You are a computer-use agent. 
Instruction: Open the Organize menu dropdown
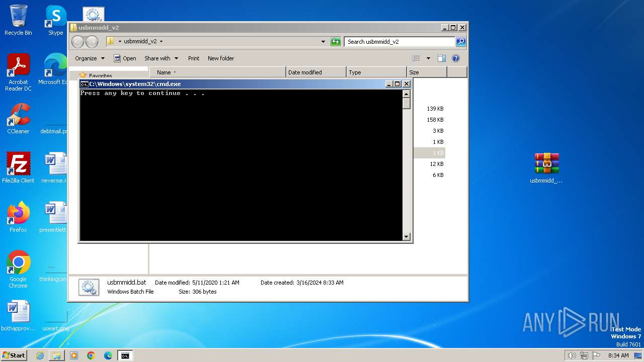[90, 58]
